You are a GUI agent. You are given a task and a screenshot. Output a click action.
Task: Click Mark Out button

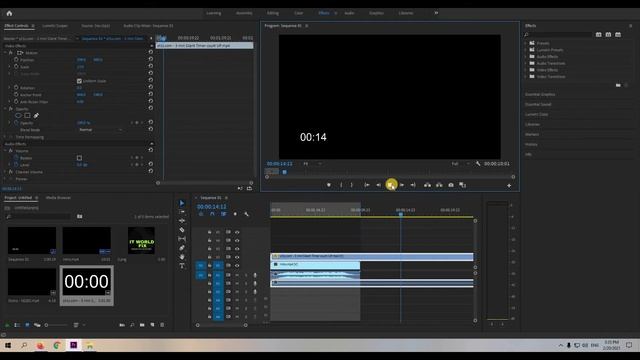click(x=351, y=185)
